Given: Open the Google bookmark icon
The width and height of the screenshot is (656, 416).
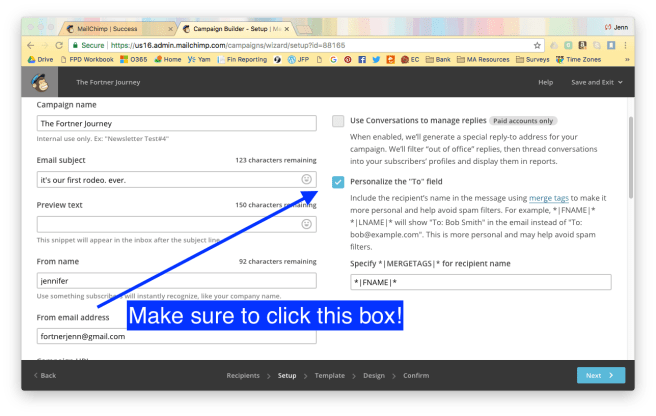Looking at the screenshot, I should (333, 59).
